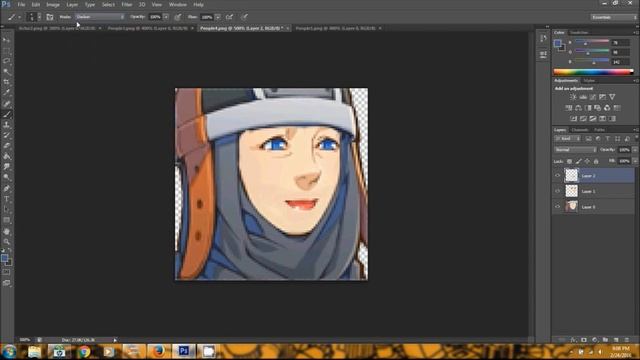Screen dimensions: 640x360
Task: Pick a color from the spectrum ramp
Action: (593, 72)
